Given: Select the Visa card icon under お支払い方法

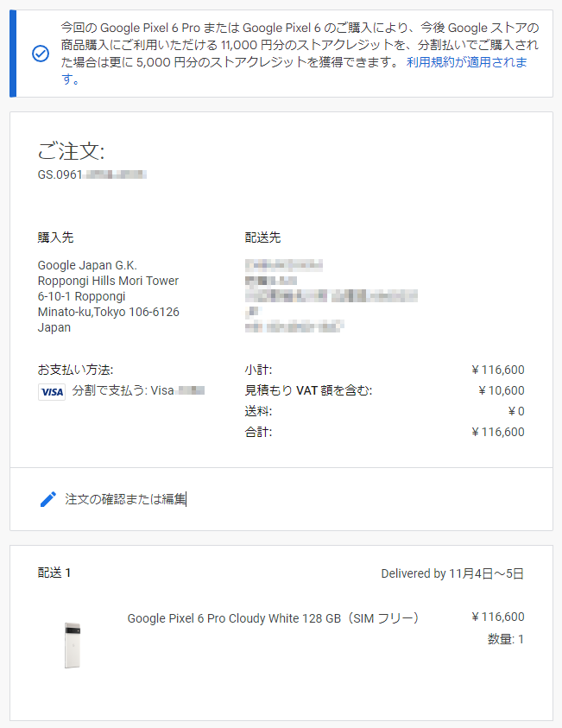Looking at the screenshot, I should pyautogui.click(x=52, y=392).
